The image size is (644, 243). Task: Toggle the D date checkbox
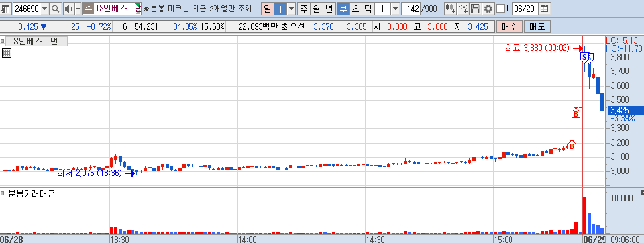tap(500, 8)
